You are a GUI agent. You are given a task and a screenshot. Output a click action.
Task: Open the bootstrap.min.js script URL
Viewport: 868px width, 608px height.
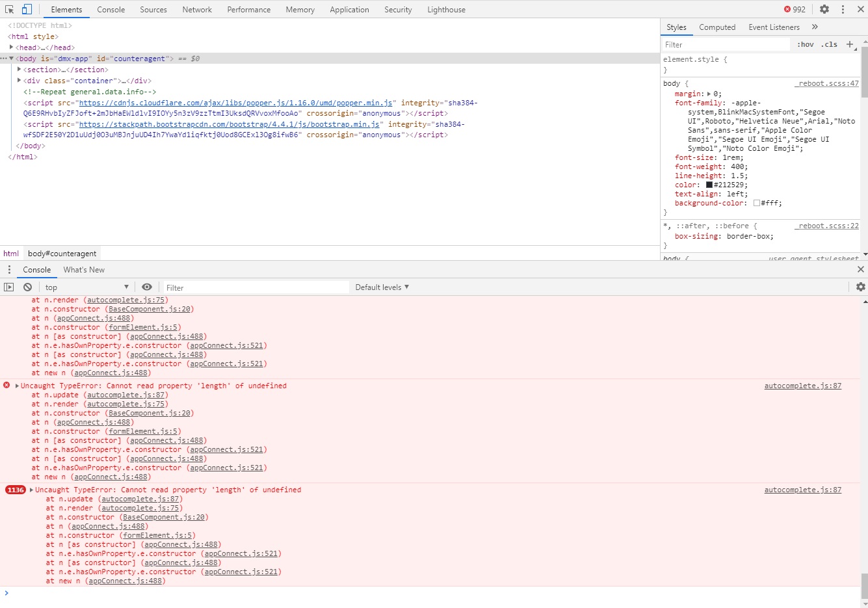tap(229, 124)
